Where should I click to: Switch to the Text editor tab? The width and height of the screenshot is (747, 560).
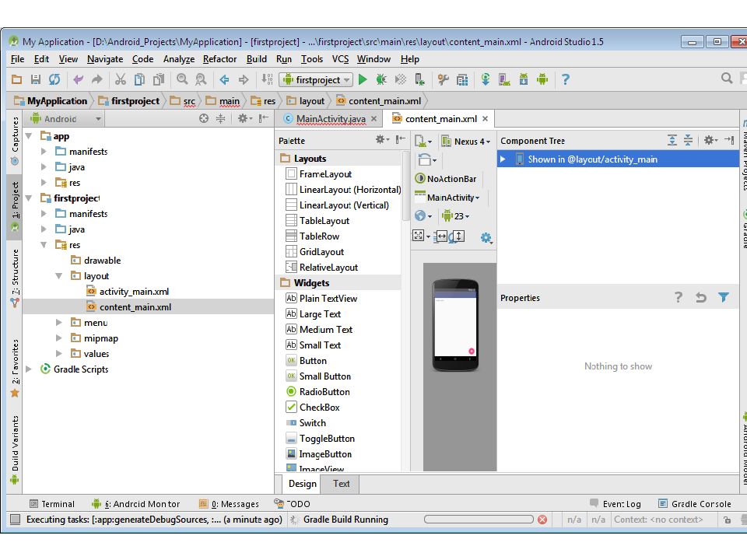click(x=341, y=484)
